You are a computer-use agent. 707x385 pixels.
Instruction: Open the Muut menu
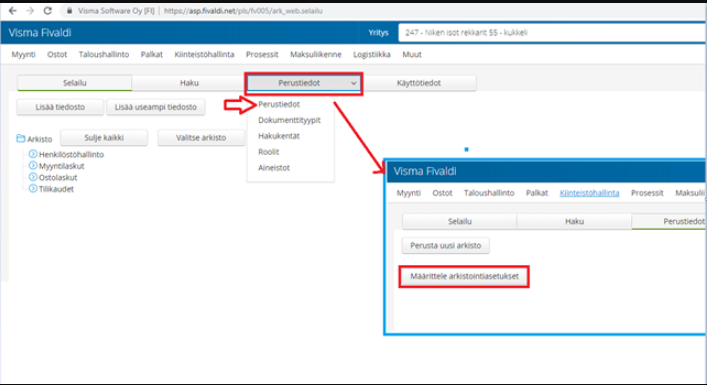(x=412, y=55)
